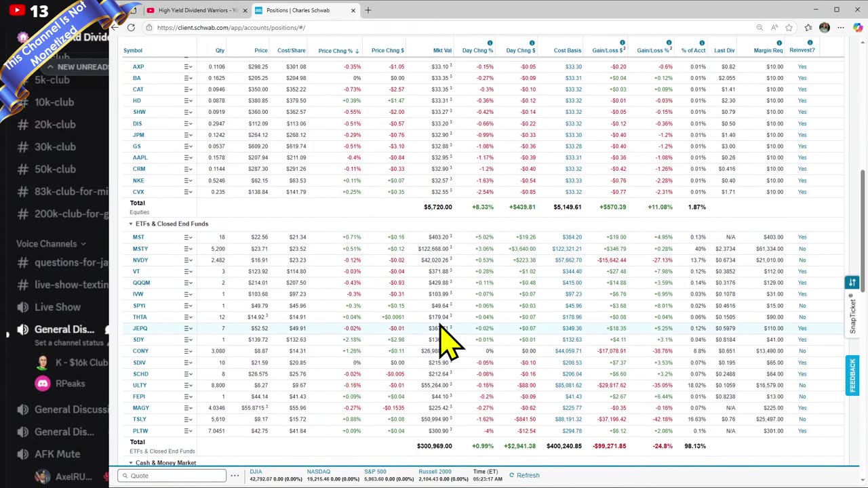The width and height of the screenshot is (868, 488).
Task: Open the action menu icon for ULTY
Action: (x=188, y=385)
